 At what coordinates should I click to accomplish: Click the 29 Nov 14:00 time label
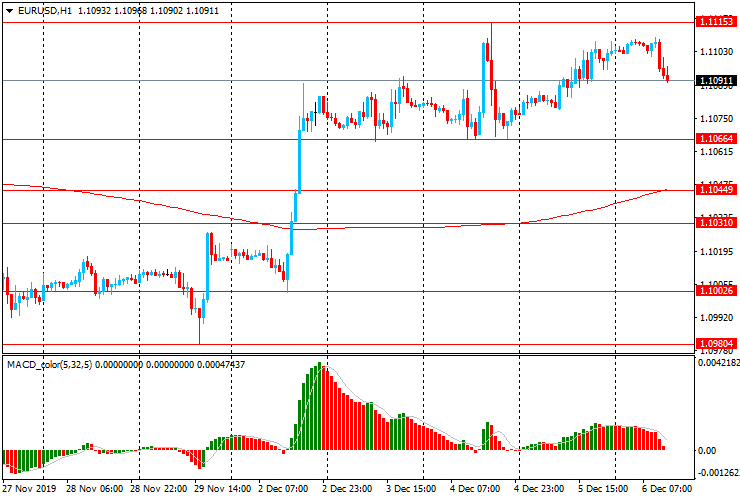click(x=222, y=488)
